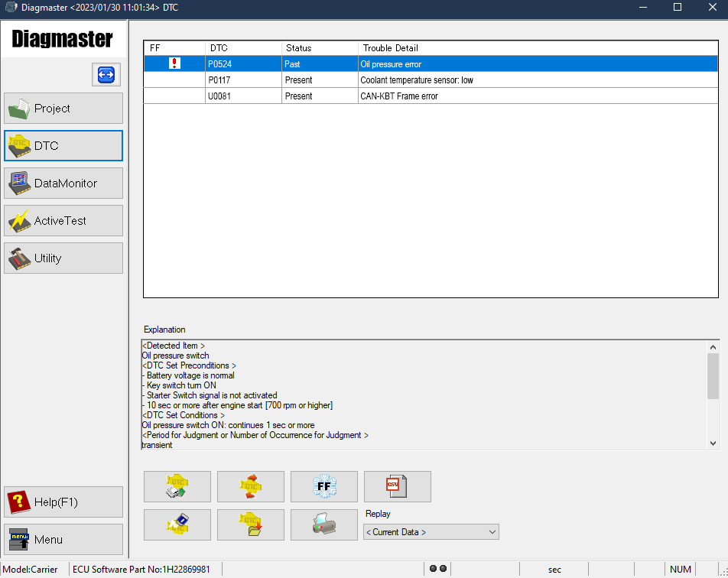Screen dimensions: 728x578
Task: Print the DTC list
Action: [324, 524]
